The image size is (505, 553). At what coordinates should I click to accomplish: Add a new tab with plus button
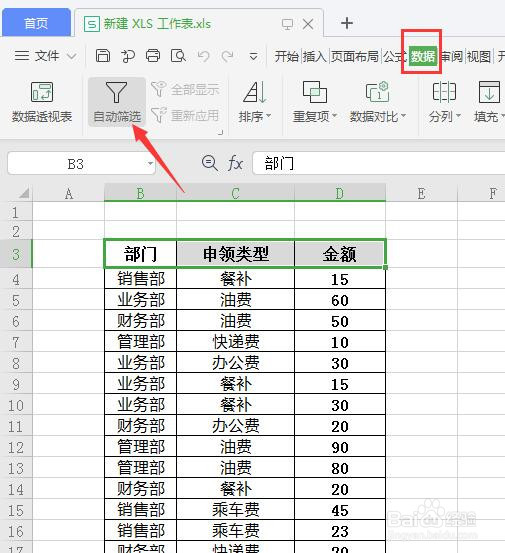pos(347,23)
